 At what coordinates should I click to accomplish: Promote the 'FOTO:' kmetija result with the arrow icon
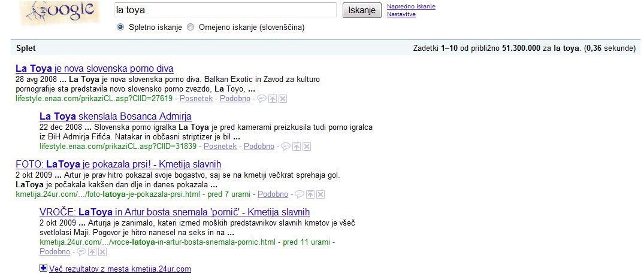tap(310, 194)
